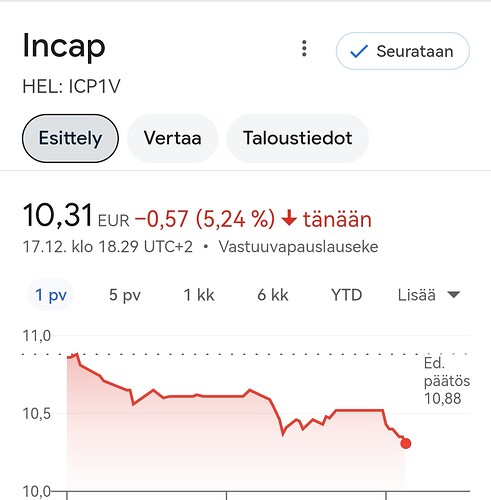Show the 1 kk chart range
491x500 pixels.
point(199,295)
